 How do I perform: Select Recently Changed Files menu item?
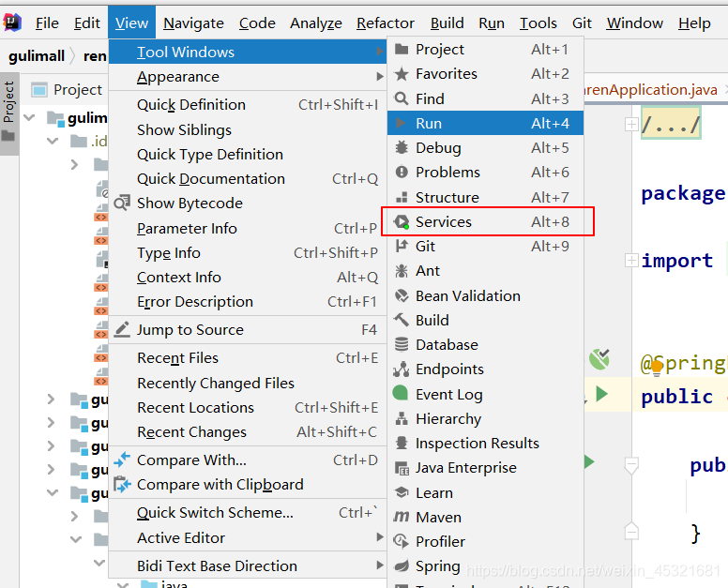point(248,383)
